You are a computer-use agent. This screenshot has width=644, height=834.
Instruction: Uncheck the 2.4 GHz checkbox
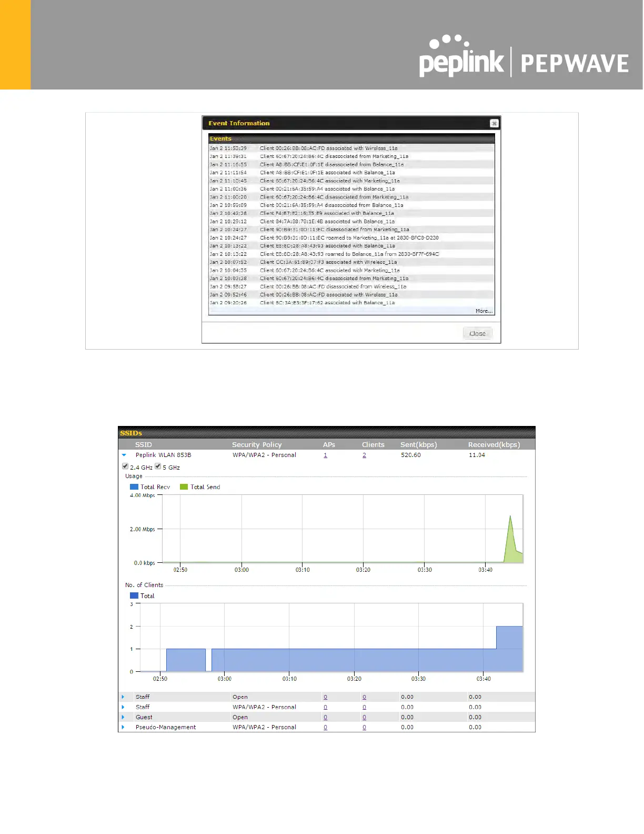pos(125,466)
